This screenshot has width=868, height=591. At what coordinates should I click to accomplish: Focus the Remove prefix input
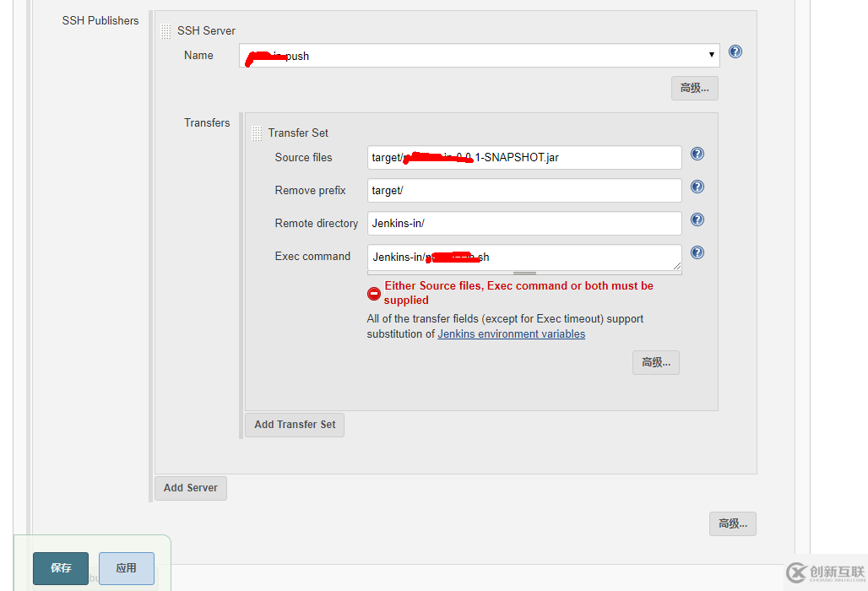point(524,190)
